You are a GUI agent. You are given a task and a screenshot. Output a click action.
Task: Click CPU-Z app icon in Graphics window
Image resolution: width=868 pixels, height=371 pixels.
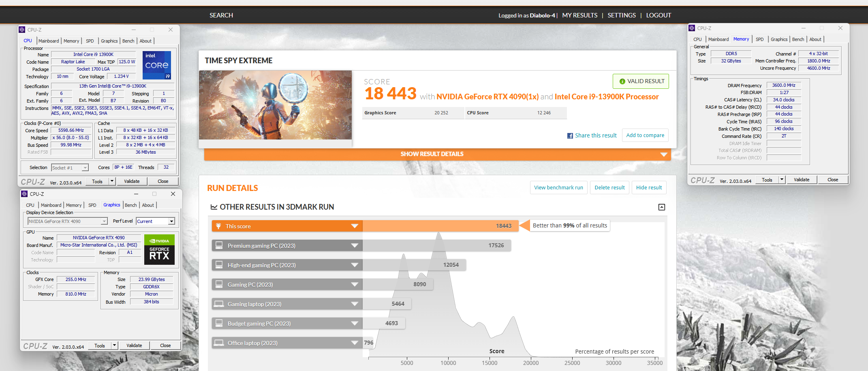point(24,194)
